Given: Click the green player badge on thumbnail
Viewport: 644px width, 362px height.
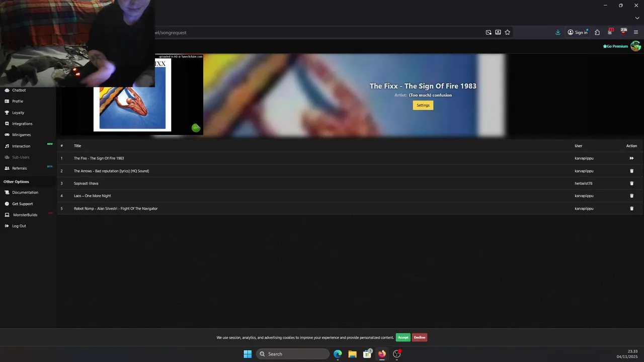Looking at the screenshot, I should click(196, 128).
